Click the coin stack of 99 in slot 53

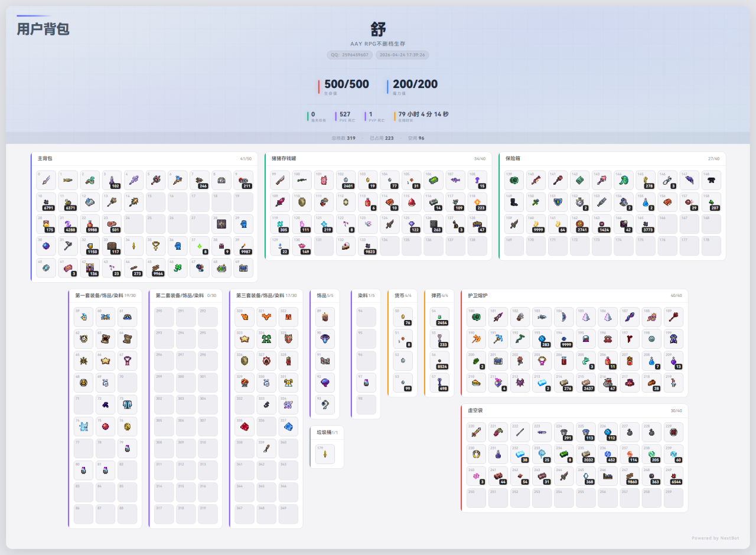[403, 383]
